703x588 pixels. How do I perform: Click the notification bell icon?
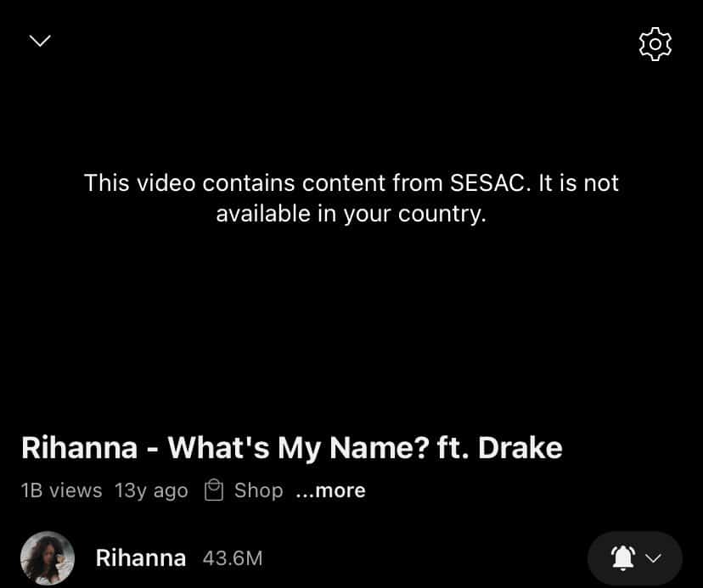623,558
